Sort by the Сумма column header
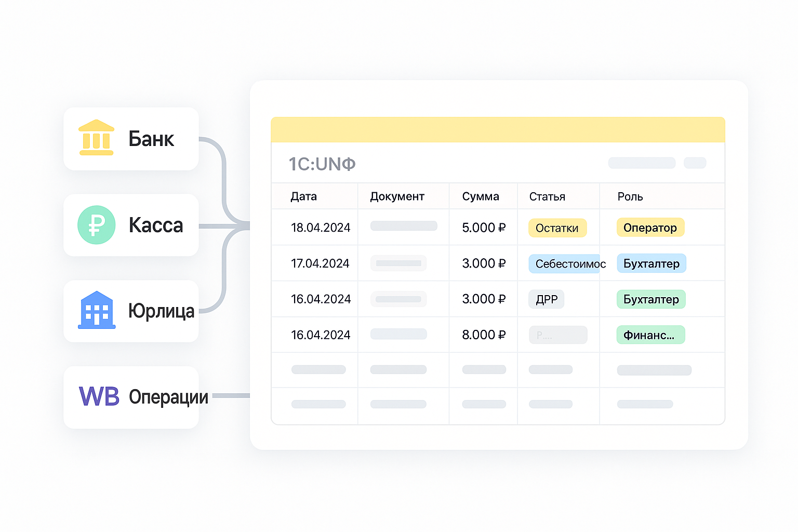Image resolution: width=798 pixels, height=532 pixels. tap(481, 196)
